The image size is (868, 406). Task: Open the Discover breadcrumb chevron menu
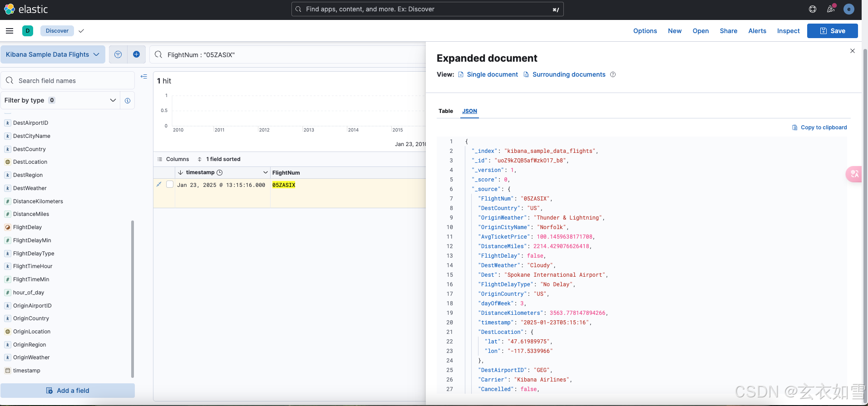[x=81, y=31]
